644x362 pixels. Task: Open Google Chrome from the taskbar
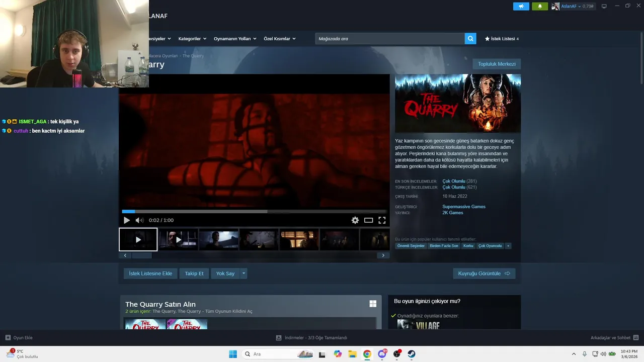click(367, 354)
